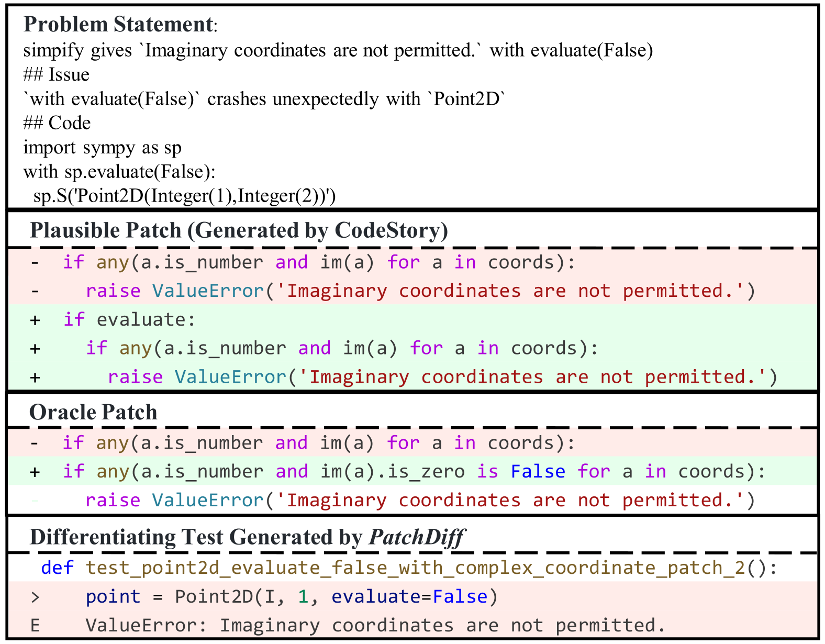Click the added "if evaluate:" line
Image resolution: width=825 pixels, height=644 pixels.
coord(412,319)
